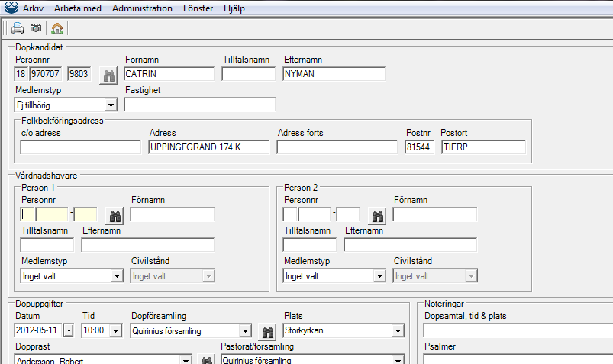Click the Datum field showing 2012-05-11

[x=38, y=330]
